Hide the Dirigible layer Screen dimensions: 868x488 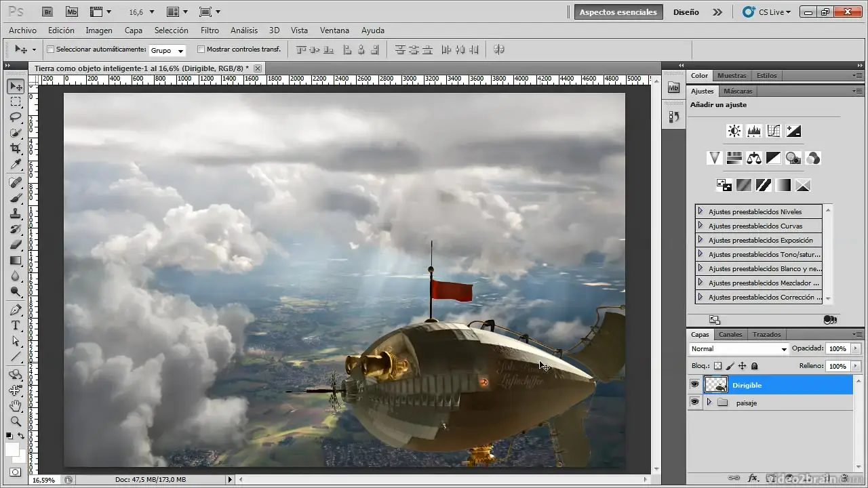(694, 385)
